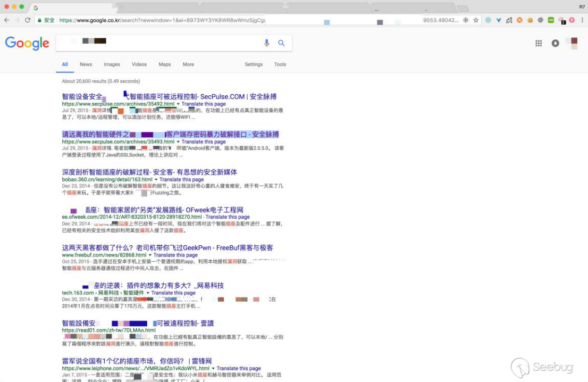
Task: Click the new tab button in the tab strip
Action: coord(463,9)
